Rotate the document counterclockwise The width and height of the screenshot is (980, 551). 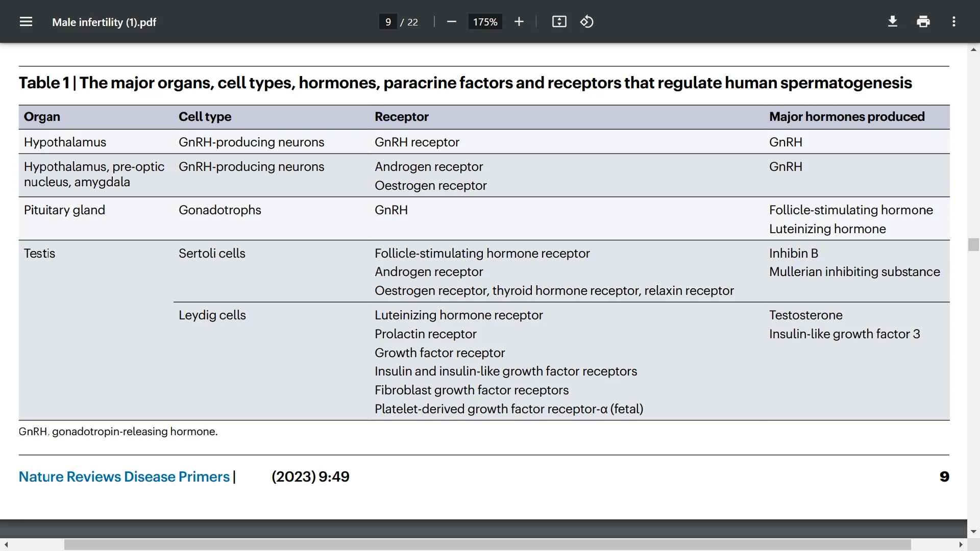tap(587, 21)
